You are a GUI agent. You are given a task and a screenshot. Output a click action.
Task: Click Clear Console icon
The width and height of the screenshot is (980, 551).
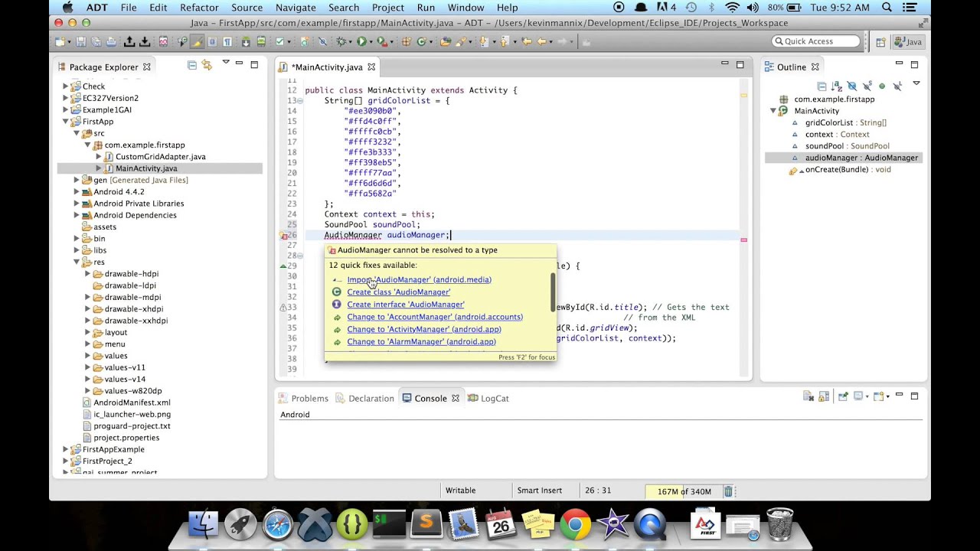(x=808, y=396)
